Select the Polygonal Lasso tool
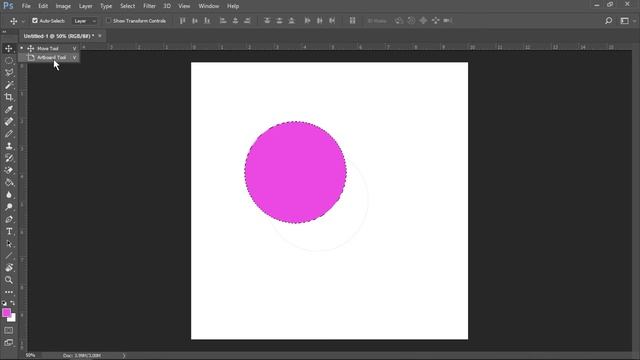The image size is (640, 360). (x=9, y=73)
